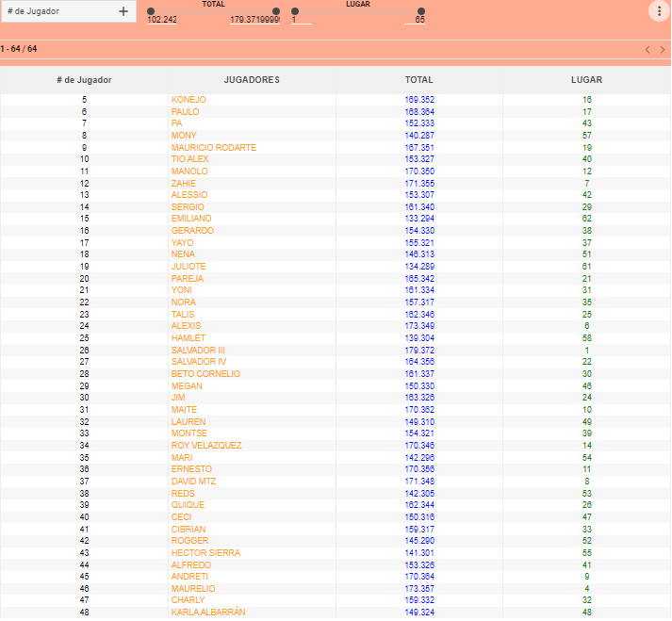Select player name MANOLO
The image size is (672, 621).
tap(189, 172)
